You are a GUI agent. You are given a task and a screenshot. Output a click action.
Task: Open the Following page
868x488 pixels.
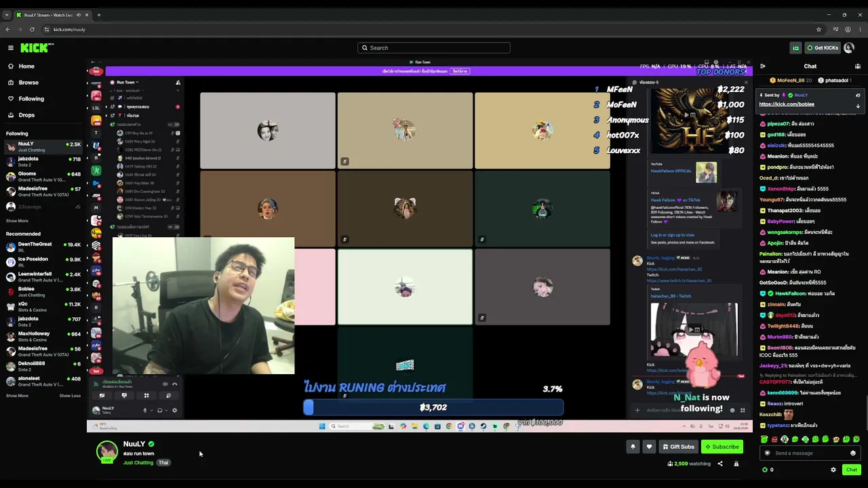click(26, 99)
